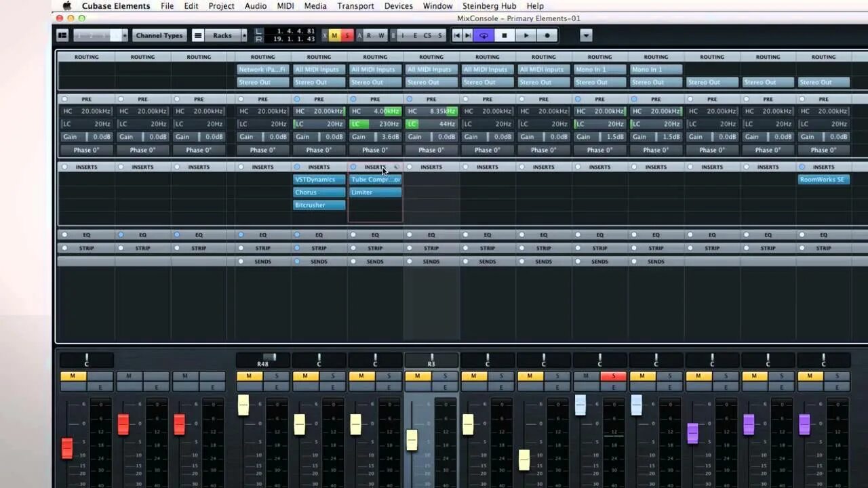This screenshot has width=868, height=488.
Task: Click the R48 pan control
Action: click(x=262, y=360)
